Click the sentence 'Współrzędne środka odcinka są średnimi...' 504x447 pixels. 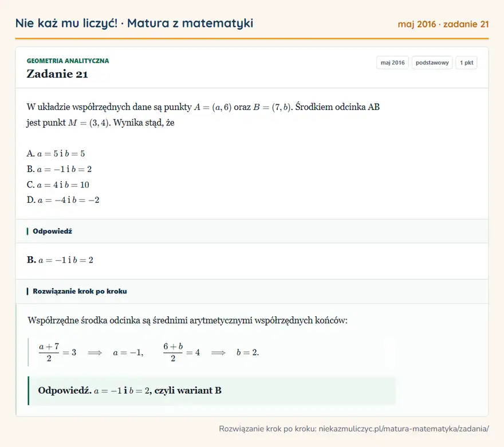pyautogui.click(x=187, y=320)
